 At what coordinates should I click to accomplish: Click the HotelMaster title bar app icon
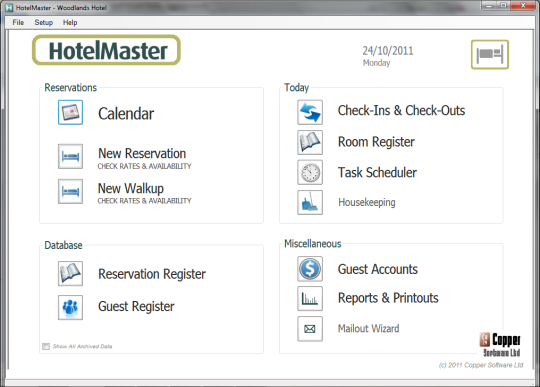[9, 7]
